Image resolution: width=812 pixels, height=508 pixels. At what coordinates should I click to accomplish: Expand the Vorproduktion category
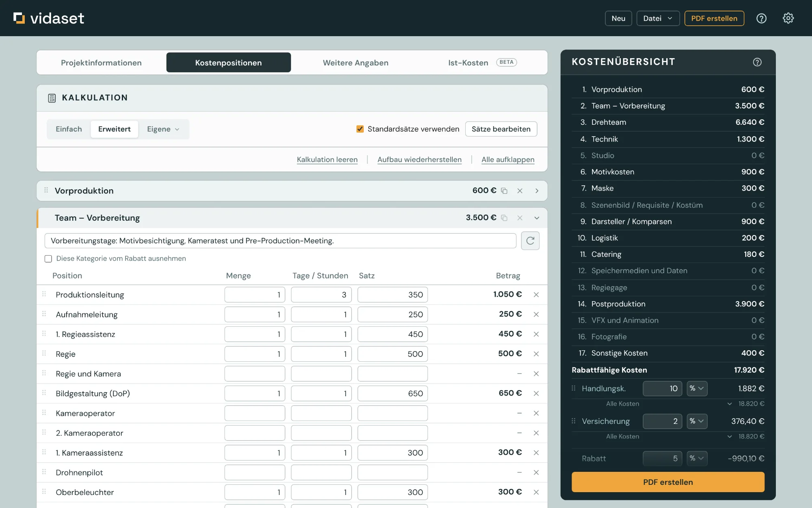pos(537,191)
